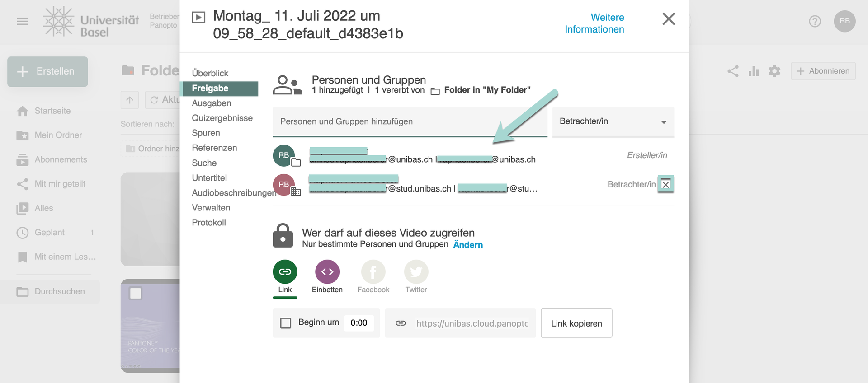Image resolution: width=868 pixels, height=383 pixels.
Task: Remove the Betrachter/in user with X icon
Action: pos(665,184)
